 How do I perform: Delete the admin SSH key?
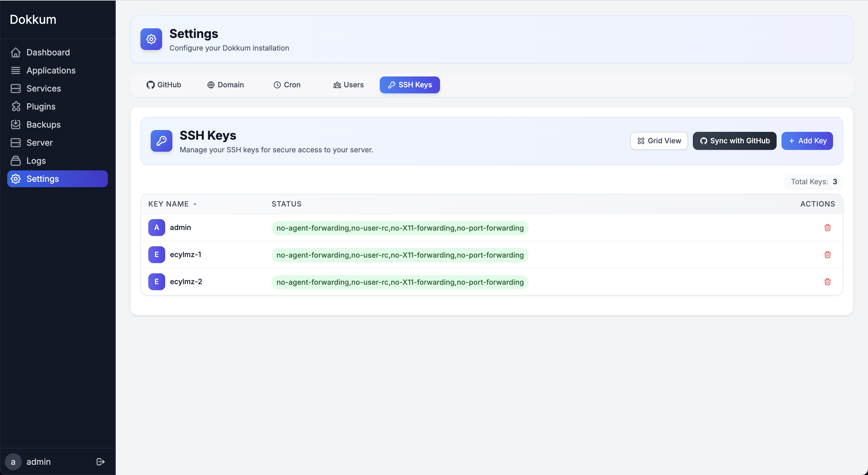click(x=828, y=228)
